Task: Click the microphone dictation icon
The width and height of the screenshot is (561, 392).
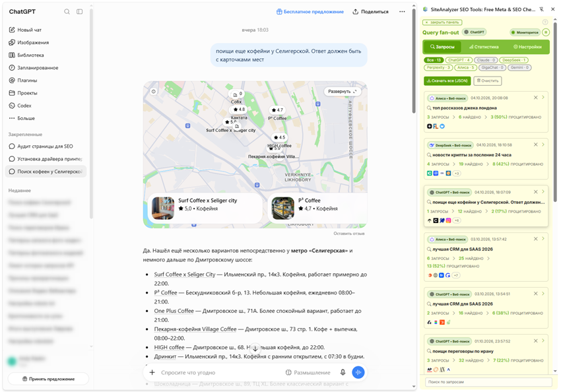Action: tap(343, 372)
